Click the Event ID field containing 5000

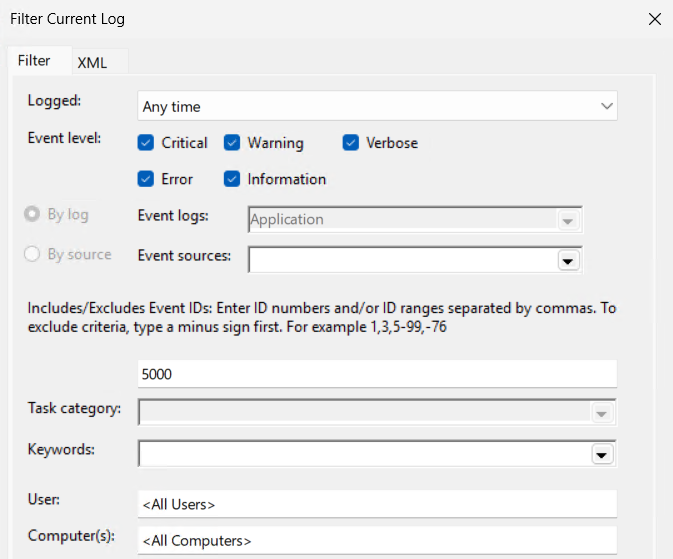click(377, 374)
